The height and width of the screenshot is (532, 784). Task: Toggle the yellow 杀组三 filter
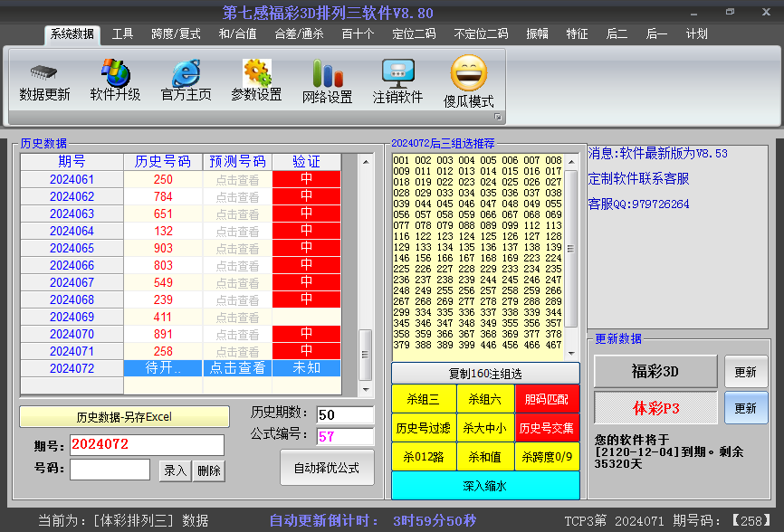423,398
